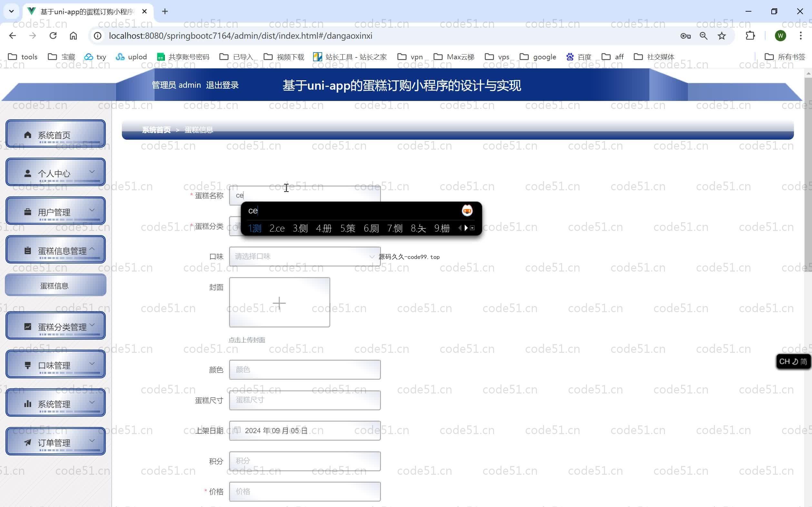Bookmark this page with star icon

(722, 35)
